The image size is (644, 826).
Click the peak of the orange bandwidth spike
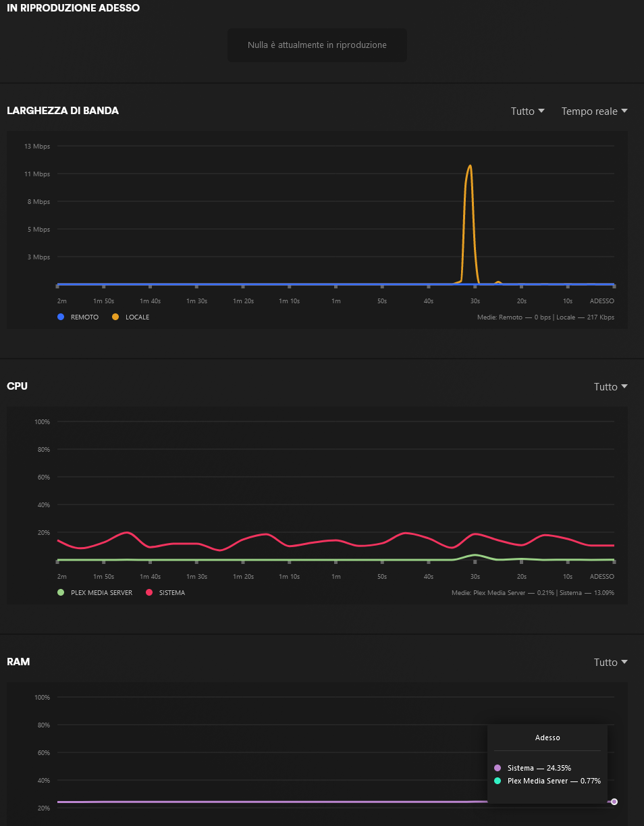(470, 165)
